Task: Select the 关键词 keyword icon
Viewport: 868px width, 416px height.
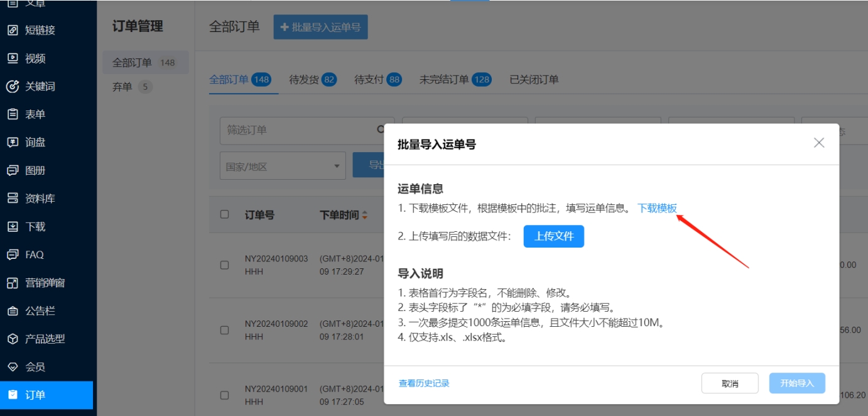Action: (13, 86)
